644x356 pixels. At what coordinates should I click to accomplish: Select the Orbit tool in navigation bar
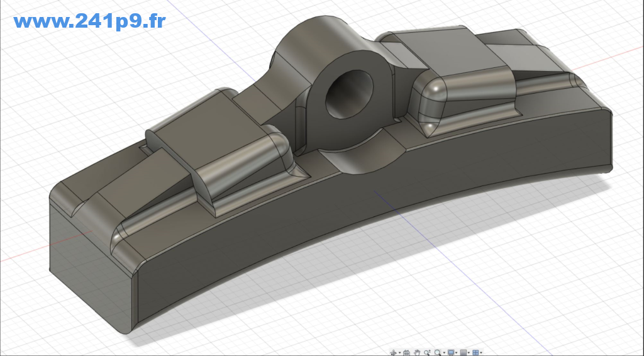(x=393, y=352)
